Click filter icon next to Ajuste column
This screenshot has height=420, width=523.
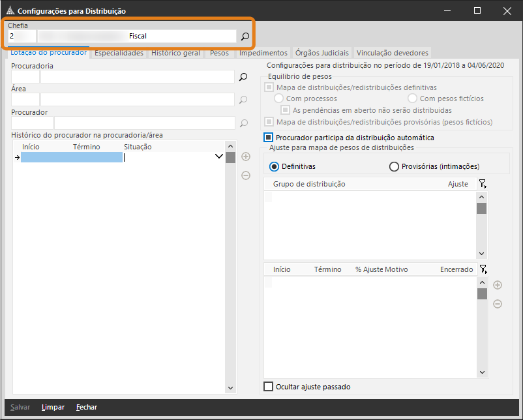[482, 185]
